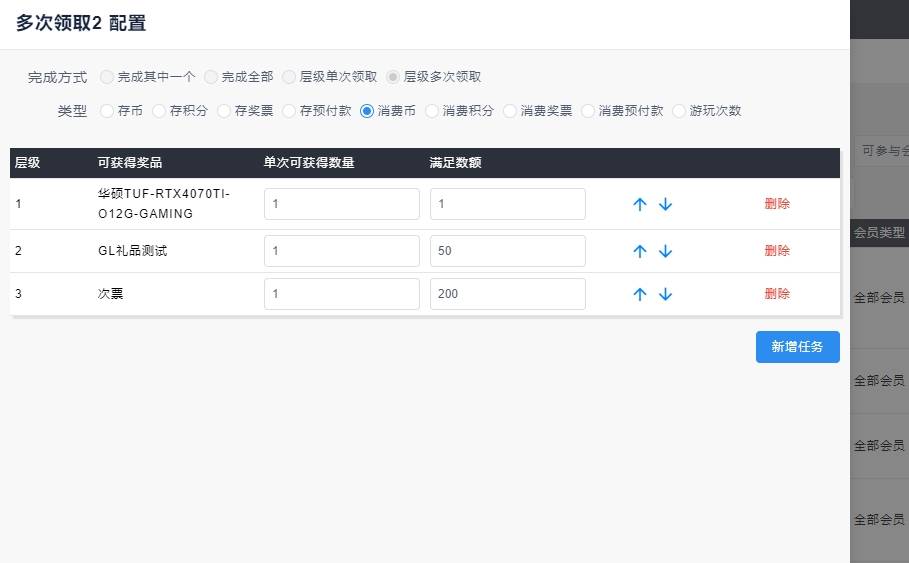This screenshot has width=909, height=563.
Task: Click prize name 次票
Action: (110, 293)
